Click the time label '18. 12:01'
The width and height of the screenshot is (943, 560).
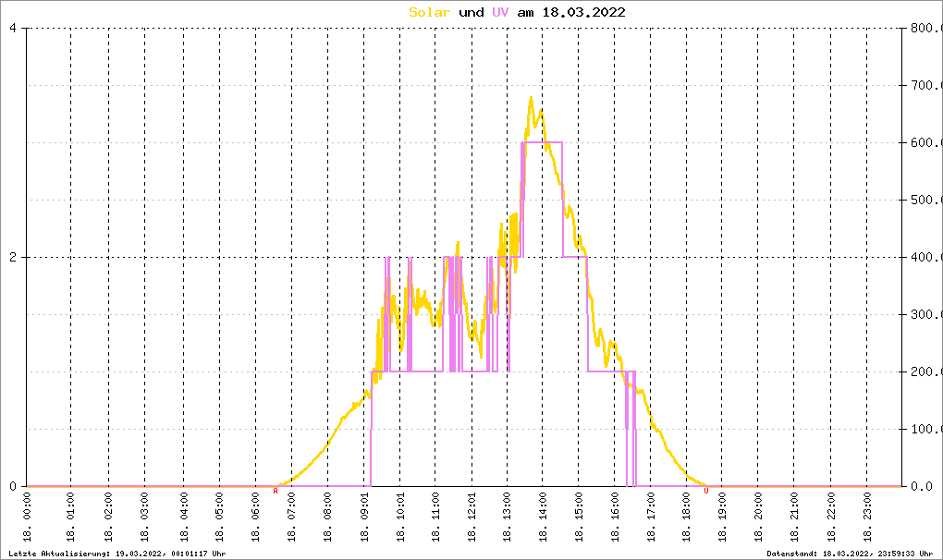[x=471, y=517]
